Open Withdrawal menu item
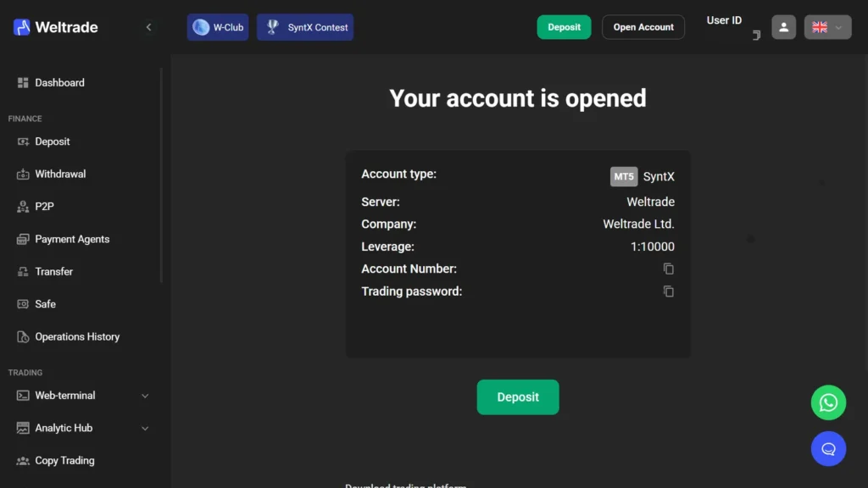 click(60, 175)
